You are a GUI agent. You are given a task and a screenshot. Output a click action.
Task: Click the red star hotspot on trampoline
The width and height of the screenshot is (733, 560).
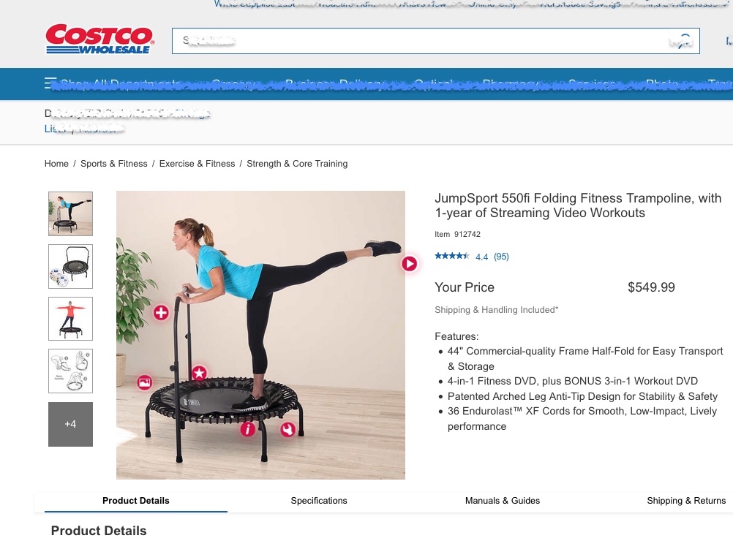pos(200,373)
